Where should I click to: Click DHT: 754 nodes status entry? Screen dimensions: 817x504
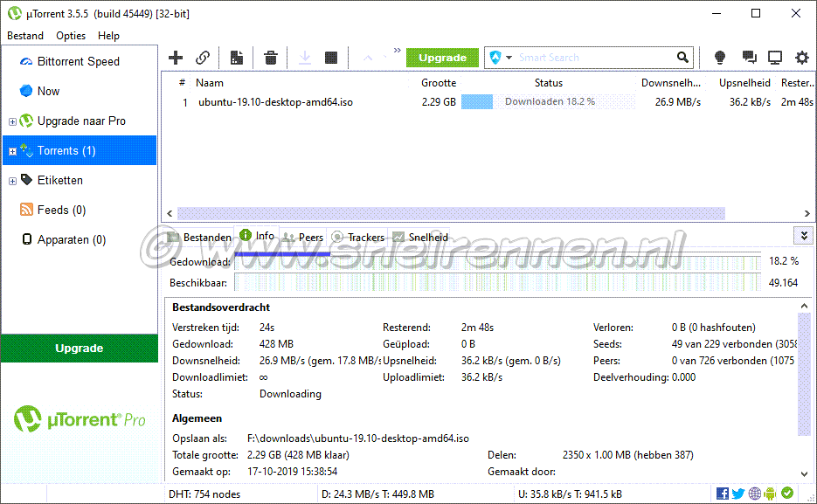(204, 494)
